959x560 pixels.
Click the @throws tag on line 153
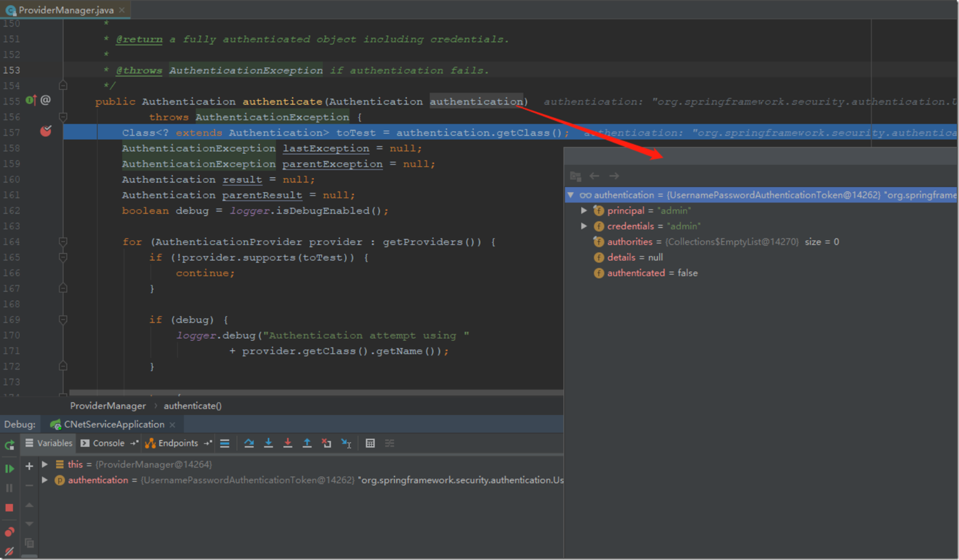pyautogui.click(x=139, y=70)
